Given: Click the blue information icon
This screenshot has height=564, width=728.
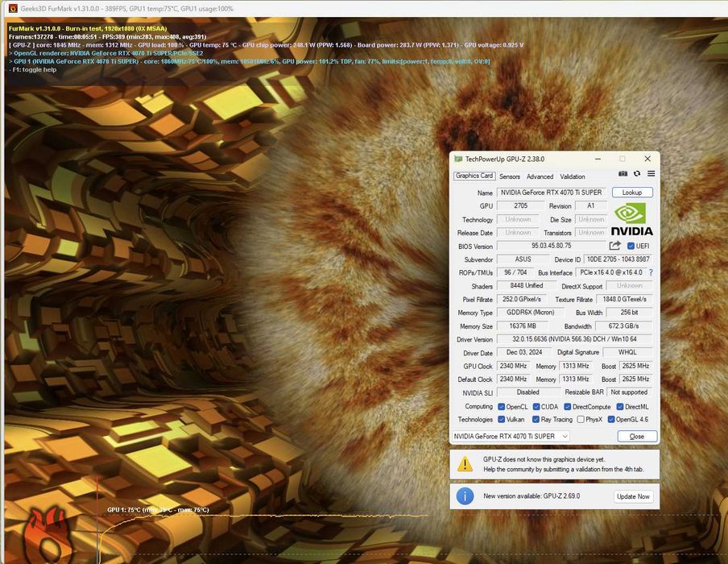Looking at the screenshot, I should pos(465,496).
